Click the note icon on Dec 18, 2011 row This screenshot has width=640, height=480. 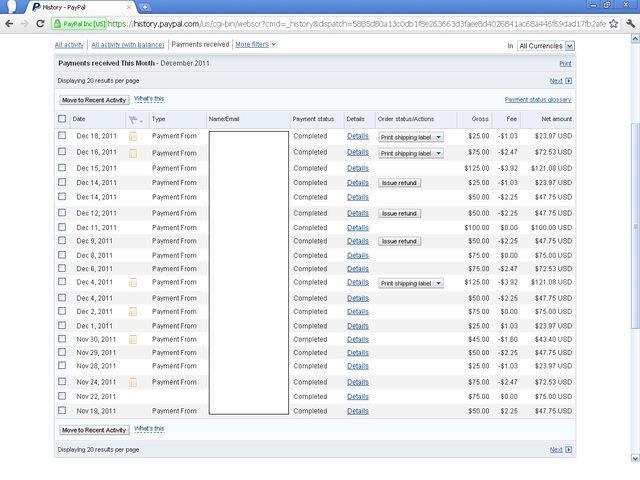point(133,136)
